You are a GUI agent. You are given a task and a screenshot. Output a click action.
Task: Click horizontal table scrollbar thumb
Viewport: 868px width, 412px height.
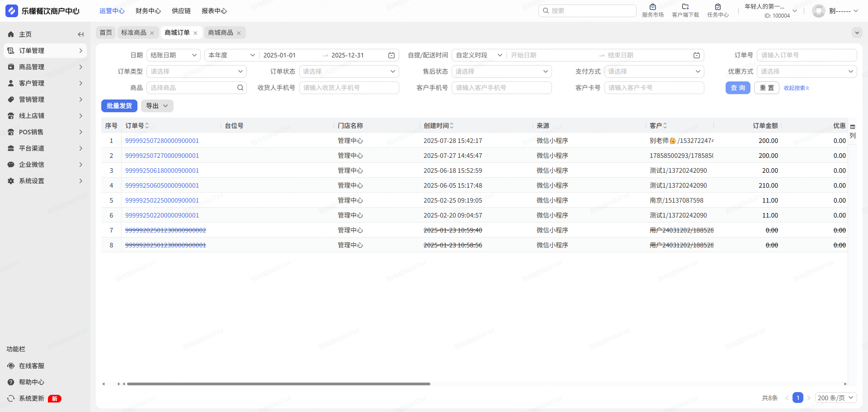(x=278, y=384)
